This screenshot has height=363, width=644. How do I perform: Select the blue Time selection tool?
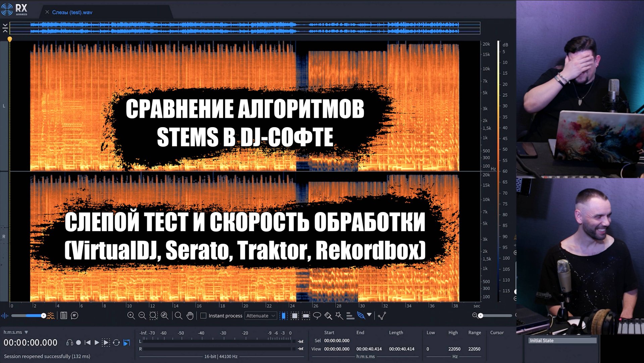coord(283,316)
